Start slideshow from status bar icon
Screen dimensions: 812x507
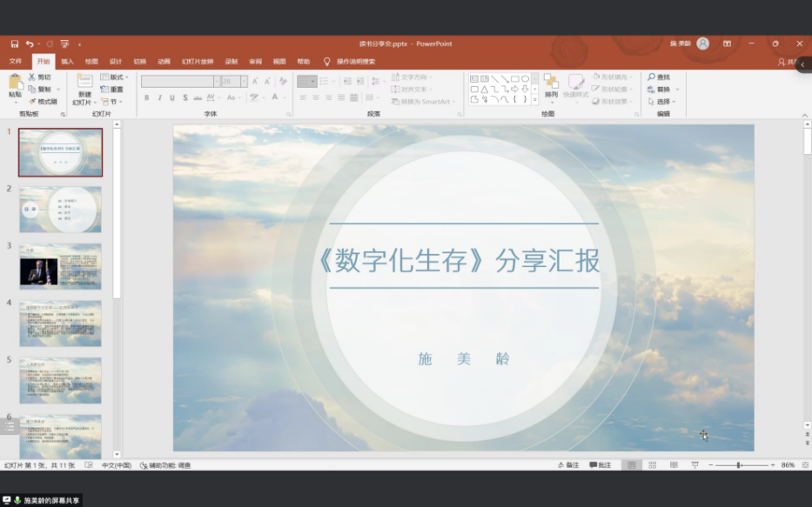click(x=695, y=465)
